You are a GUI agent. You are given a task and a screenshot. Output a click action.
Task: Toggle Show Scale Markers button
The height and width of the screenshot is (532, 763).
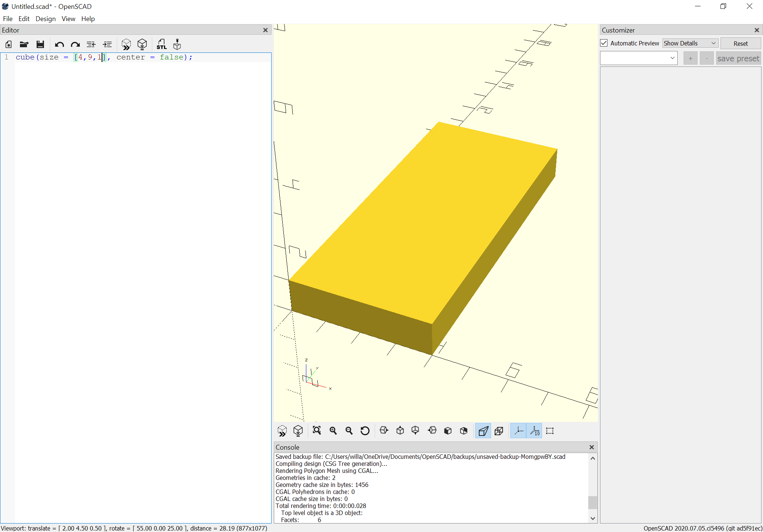[x=534, y=430]
